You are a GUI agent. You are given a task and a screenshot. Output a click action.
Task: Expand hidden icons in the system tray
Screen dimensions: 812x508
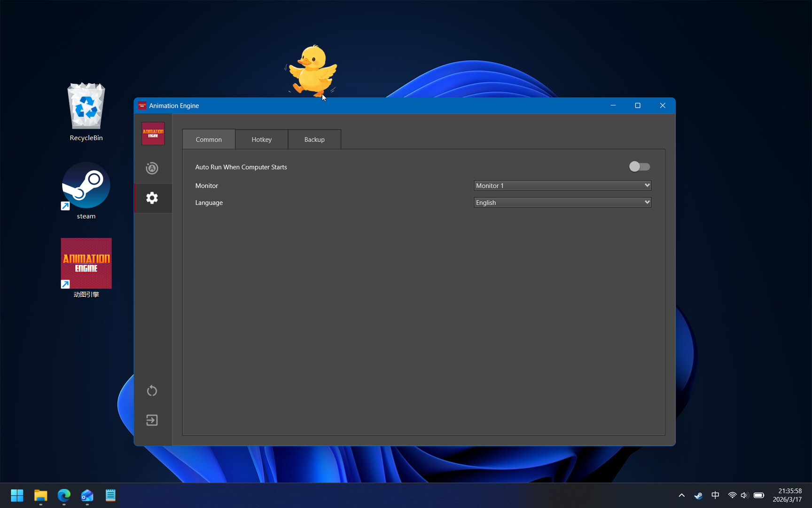pos(681,495)
